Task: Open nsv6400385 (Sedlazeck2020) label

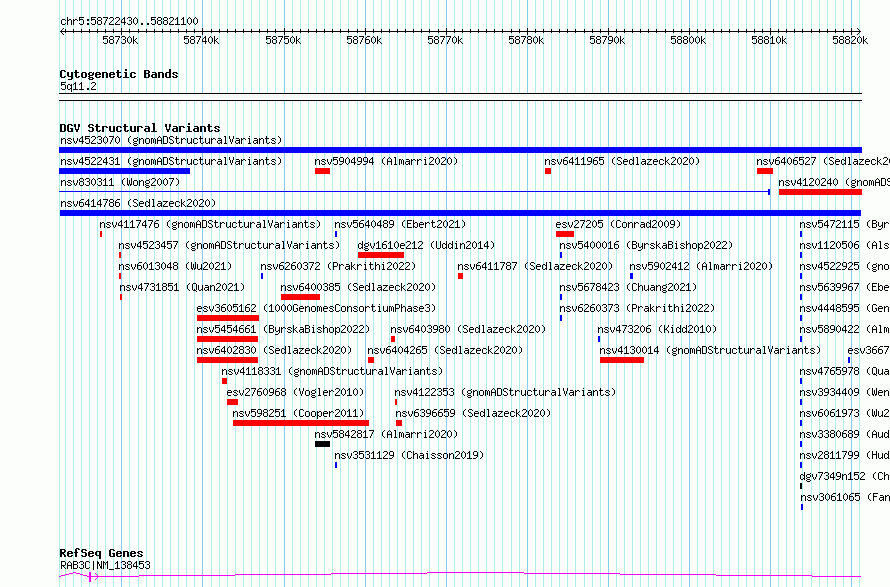Action: [x=358, y=287]
